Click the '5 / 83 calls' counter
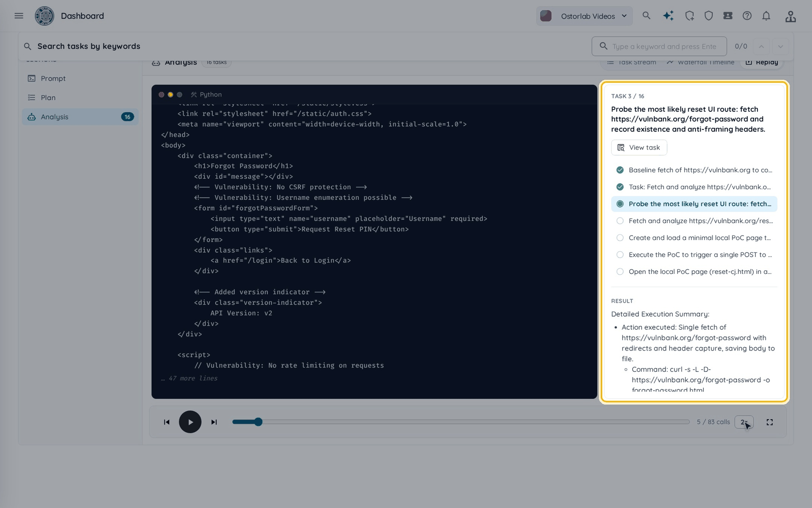 coord(713,422)
